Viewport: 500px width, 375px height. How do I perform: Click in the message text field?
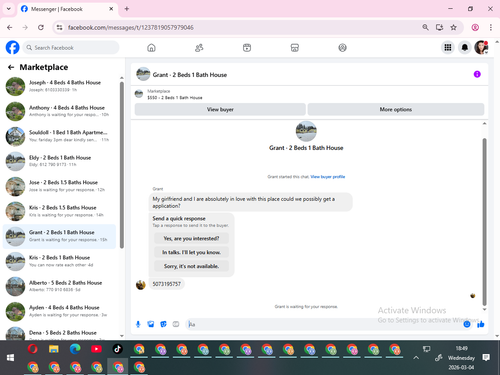[323, 324]
